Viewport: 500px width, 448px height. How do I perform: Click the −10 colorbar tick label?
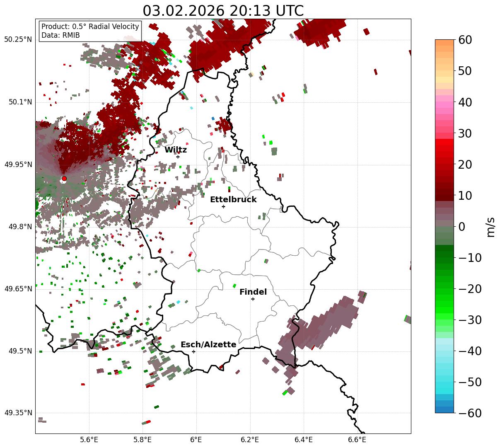pyautogui.click(x=470, y=257)
